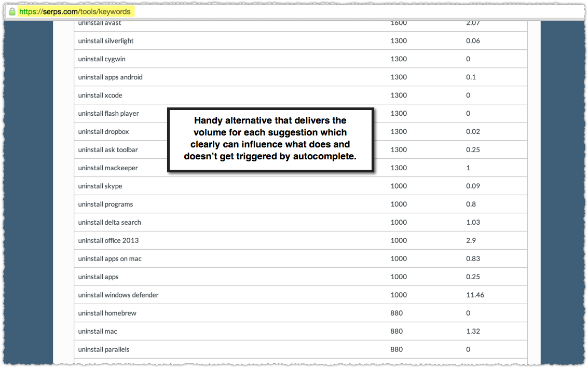588x368 pixels.
Task: Click the 1.32 value for uninstall mac
Action: click(473, 331)
